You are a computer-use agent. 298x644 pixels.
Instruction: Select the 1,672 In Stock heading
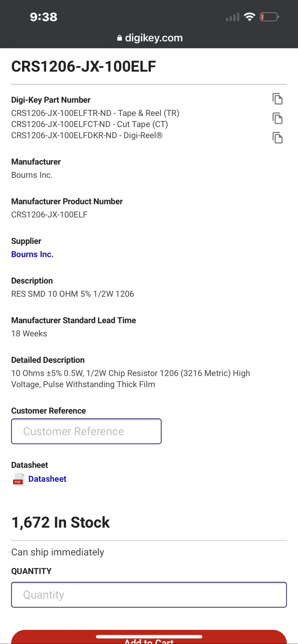[60, 522]
